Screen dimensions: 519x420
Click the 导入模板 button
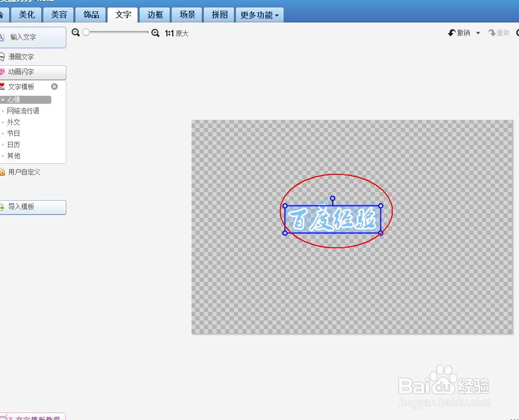tap(33, 207)
